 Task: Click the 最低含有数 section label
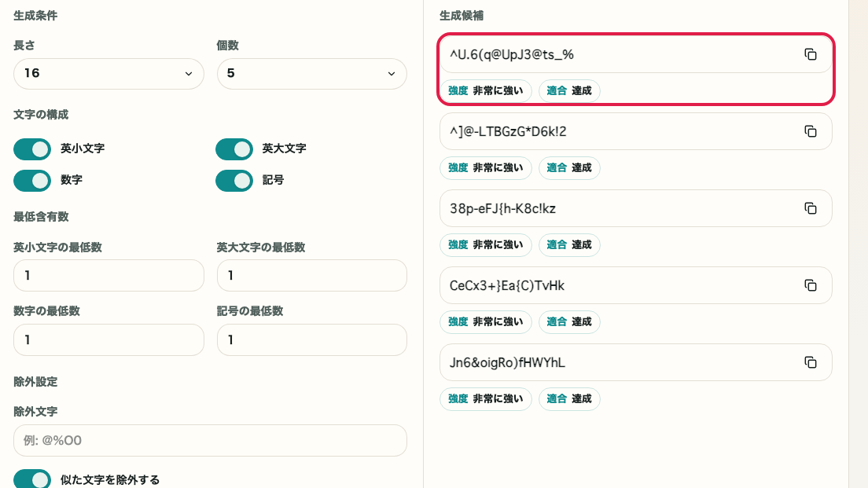coord(41,216)
